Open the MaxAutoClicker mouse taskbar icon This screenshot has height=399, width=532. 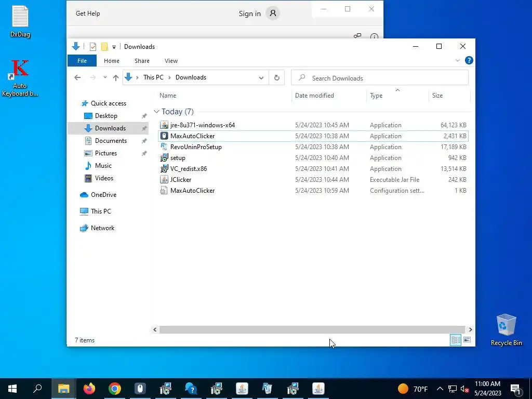pos(140,389)
